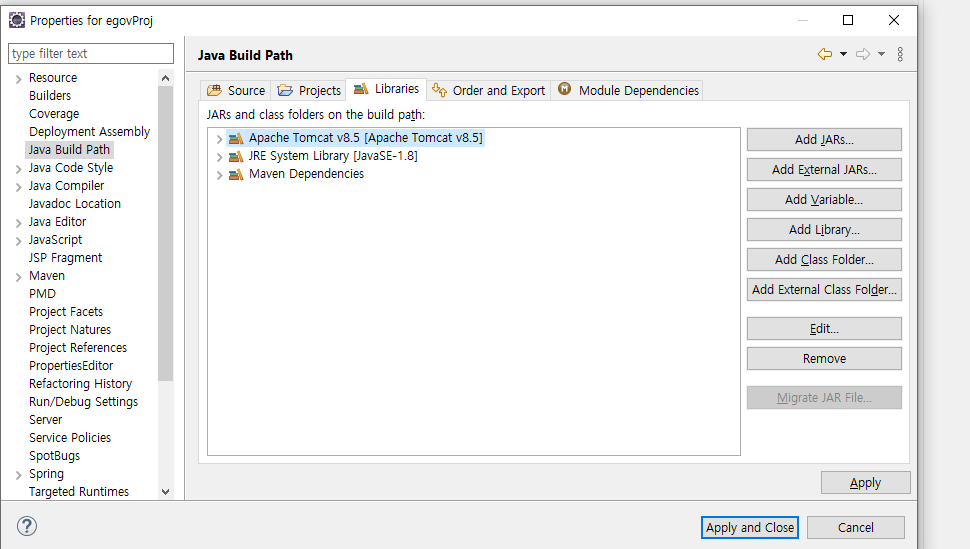This screenshot has height=549, width=970.
Task: Open the Project References page
Action: 78,348
